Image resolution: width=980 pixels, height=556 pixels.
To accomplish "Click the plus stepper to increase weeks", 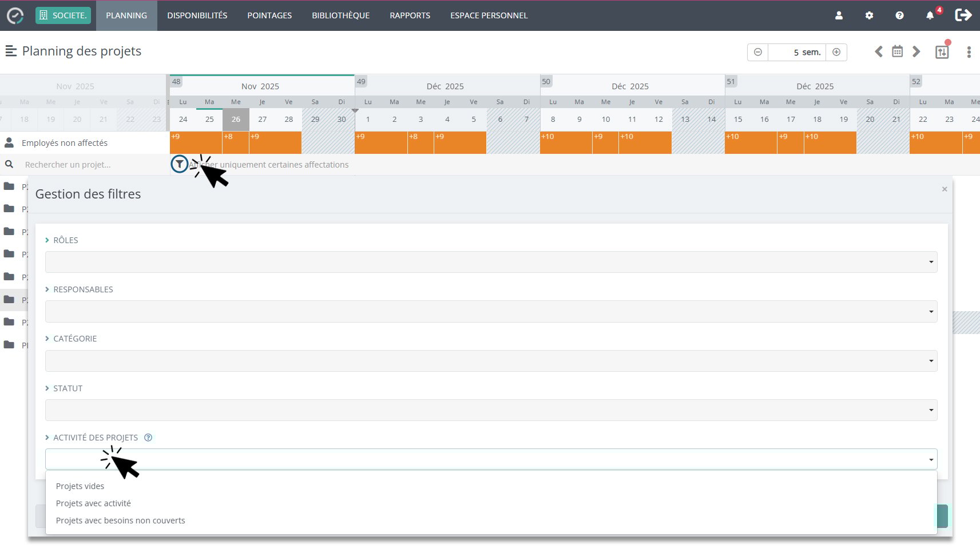I will click(836, 52).
